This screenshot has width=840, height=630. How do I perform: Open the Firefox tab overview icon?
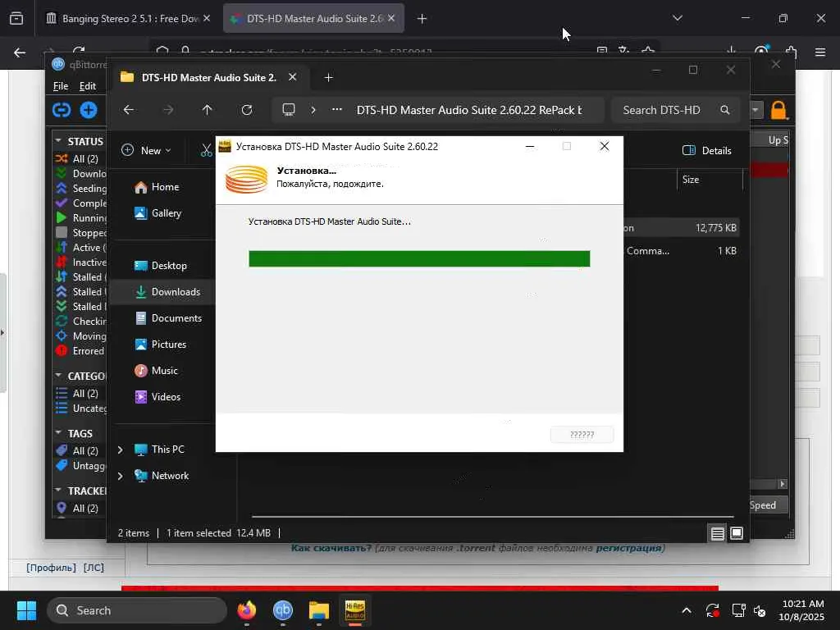[x=16, y=19]
